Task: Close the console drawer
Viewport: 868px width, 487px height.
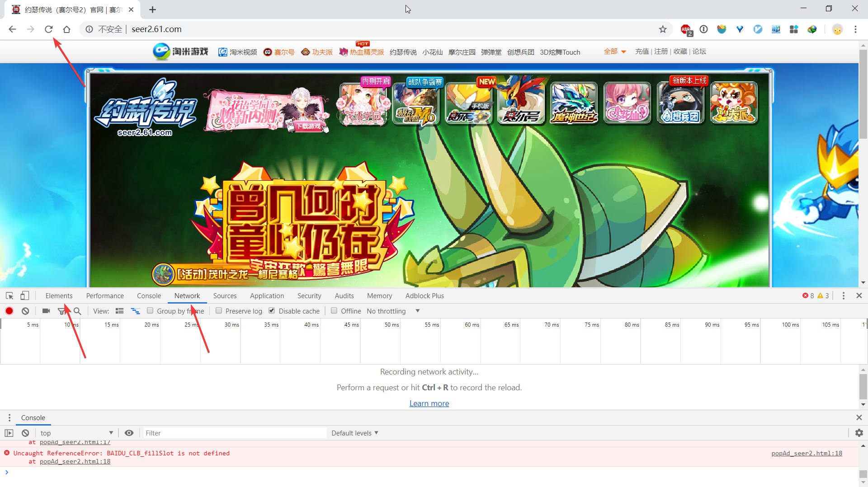Action: 859,417
